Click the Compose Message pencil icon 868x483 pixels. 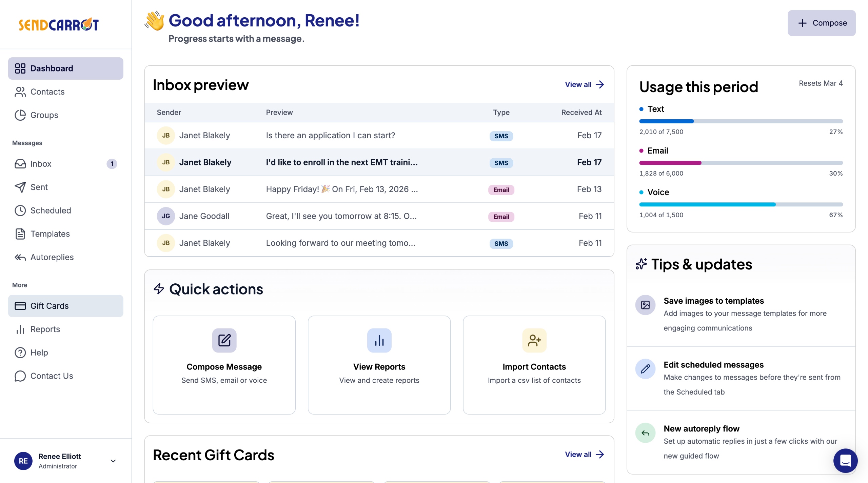[x=224, y=340]
